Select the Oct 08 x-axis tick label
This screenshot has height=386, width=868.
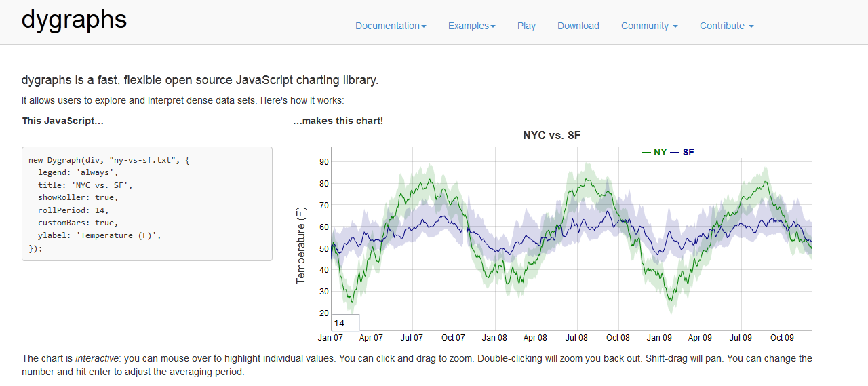pyautogui.click(x=618, y=337)
